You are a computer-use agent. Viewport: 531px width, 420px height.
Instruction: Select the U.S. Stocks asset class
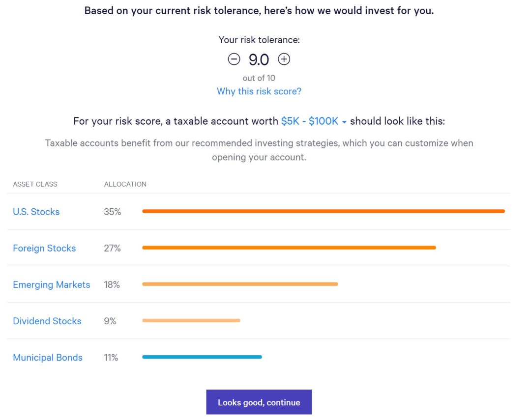36,212
